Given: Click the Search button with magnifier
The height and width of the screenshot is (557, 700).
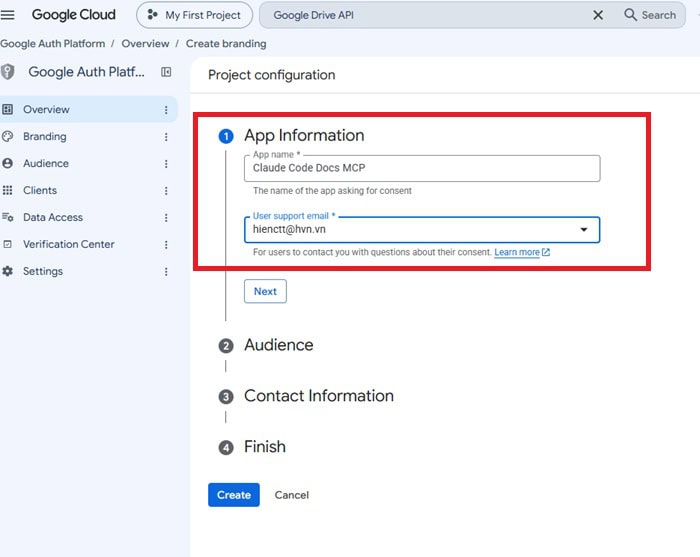Looking at the screenshot, I should click(x=650, y=15).
